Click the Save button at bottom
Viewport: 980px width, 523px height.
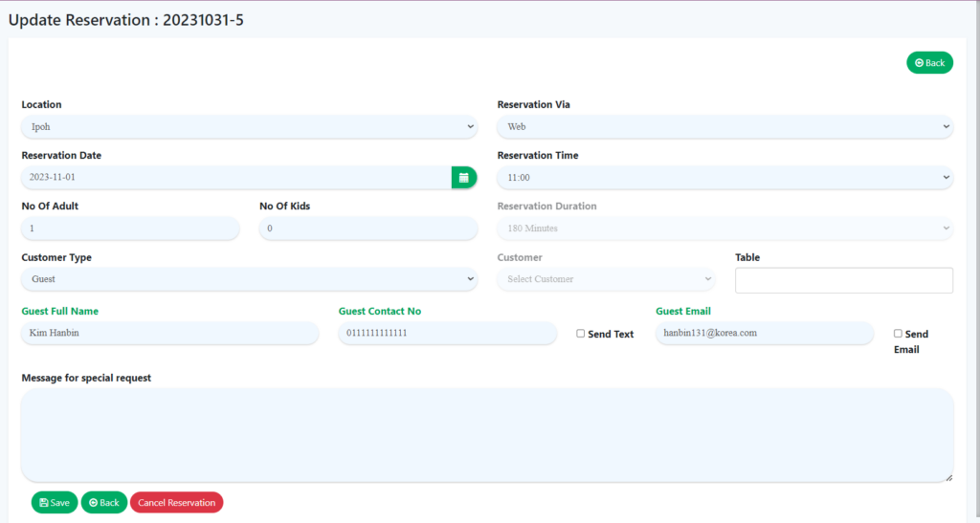click(x=55, y=503)
